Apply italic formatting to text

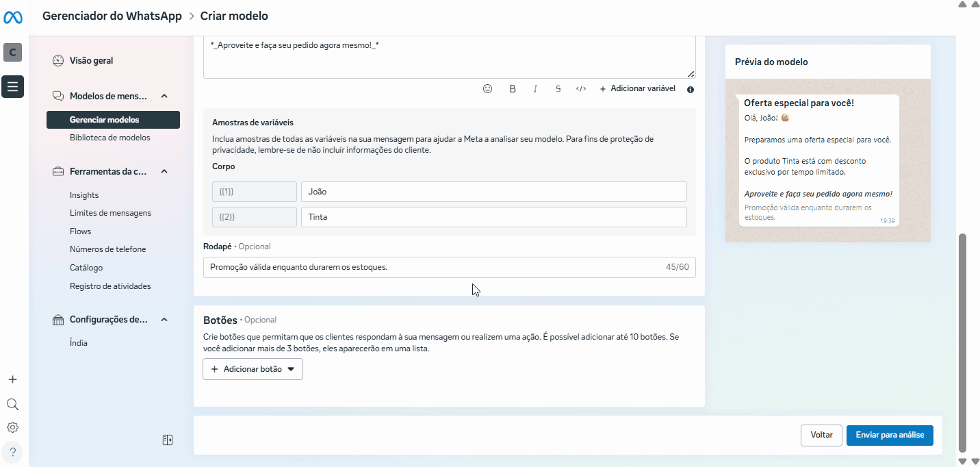[535, 89]
